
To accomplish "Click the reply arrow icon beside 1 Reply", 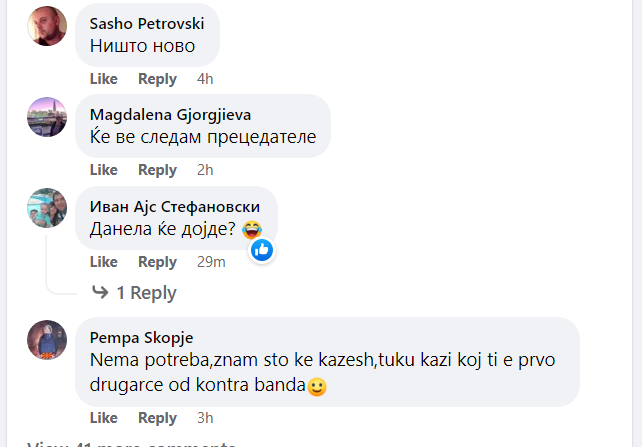I will coord(100,293).
